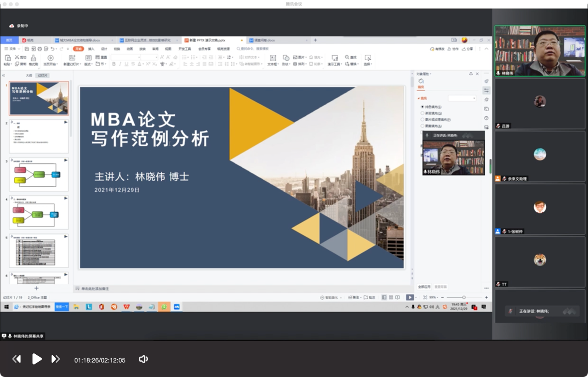This screenshot has width=588, height=377.
Task: Click the 全部应用 (Apply to All) button
Action: coord(424,287)
